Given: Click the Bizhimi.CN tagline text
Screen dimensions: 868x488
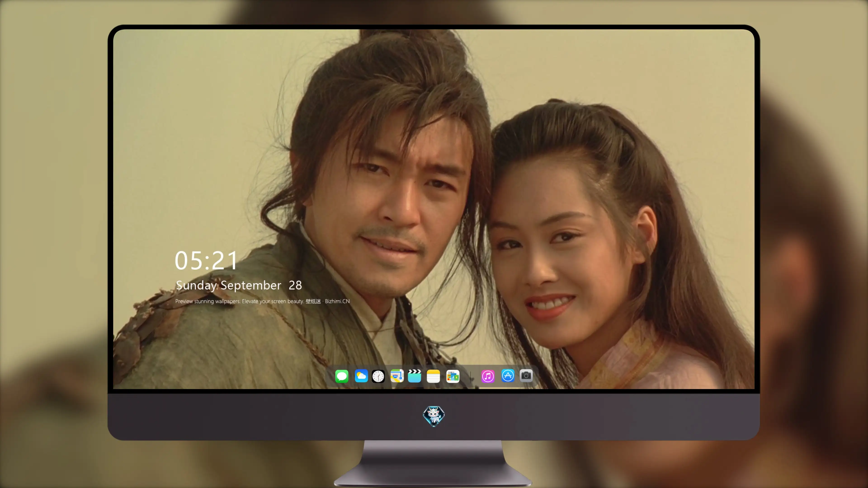Looking at the screenshot, I should click(262, 301).
